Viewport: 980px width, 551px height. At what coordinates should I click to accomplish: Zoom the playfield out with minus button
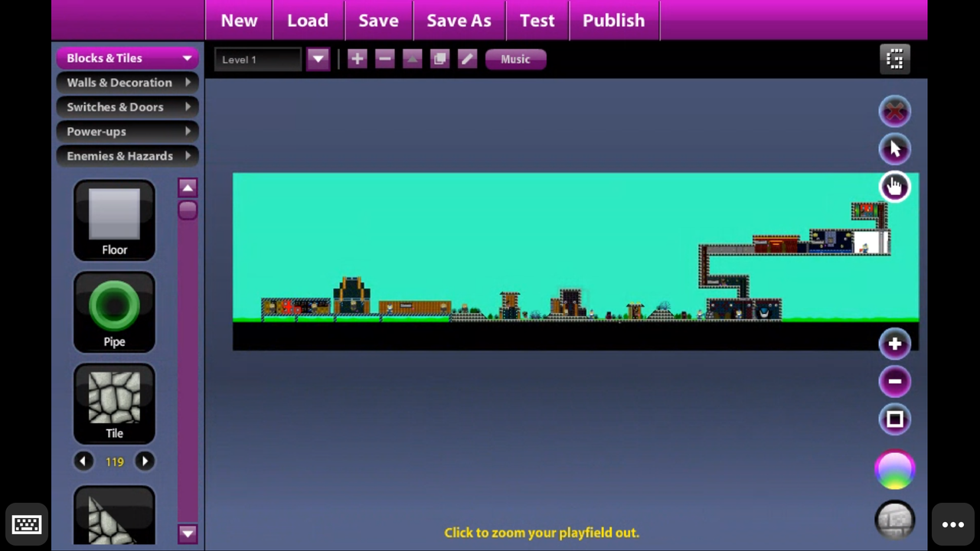pos(895,381)
